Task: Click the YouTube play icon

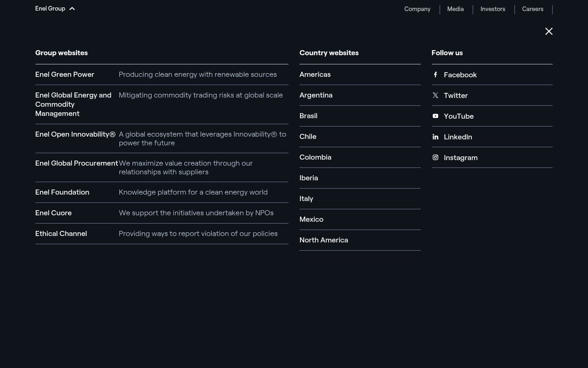Action: coord(435,116)
